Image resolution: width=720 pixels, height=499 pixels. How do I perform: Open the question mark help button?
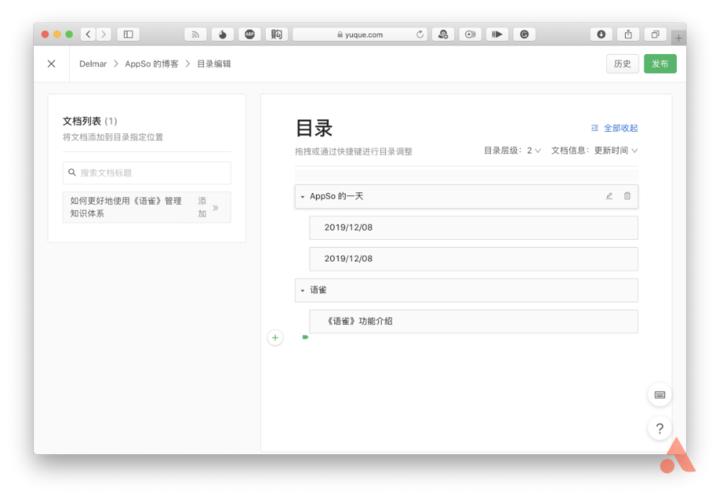[659, 429]
